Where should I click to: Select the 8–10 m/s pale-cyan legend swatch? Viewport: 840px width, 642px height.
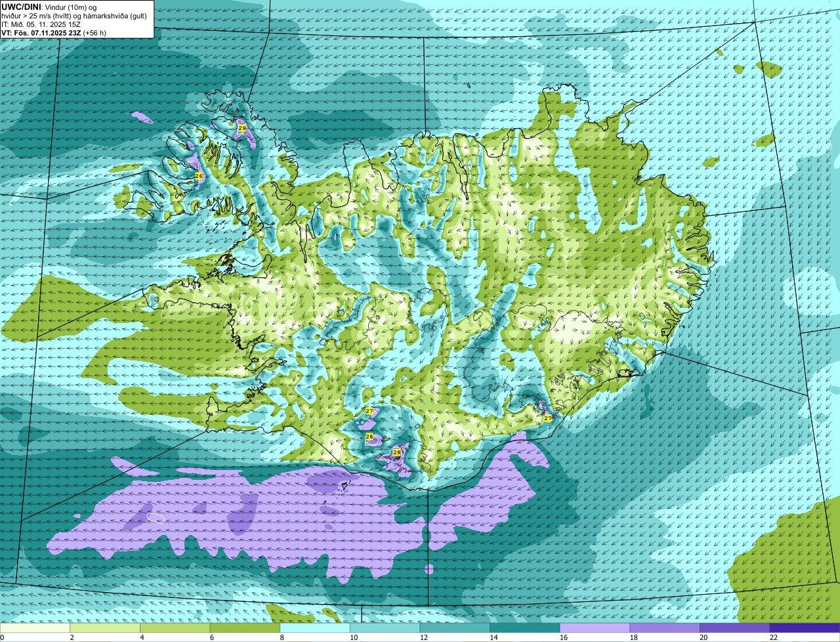point(315,628)
